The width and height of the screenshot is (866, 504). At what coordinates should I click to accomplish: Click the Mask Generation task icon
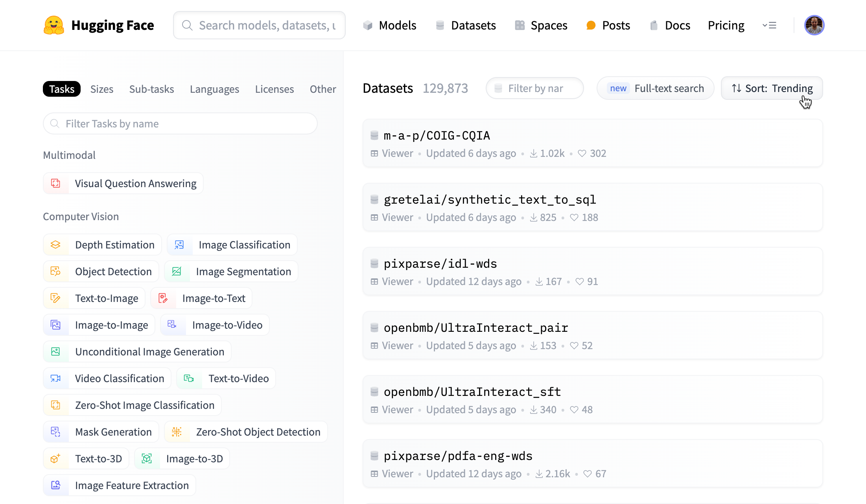pos(56,432)
